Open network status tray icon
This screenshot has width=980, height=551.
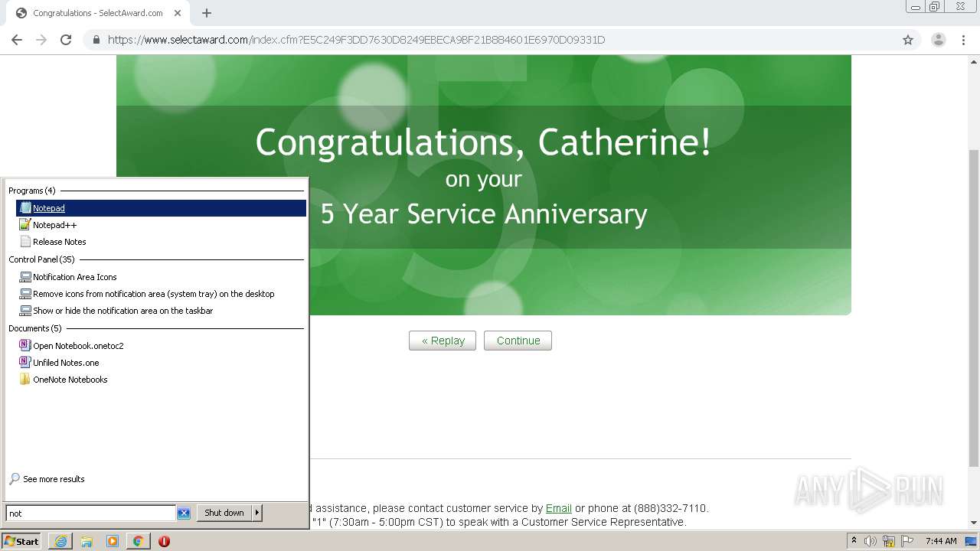(x=889, y=541)
